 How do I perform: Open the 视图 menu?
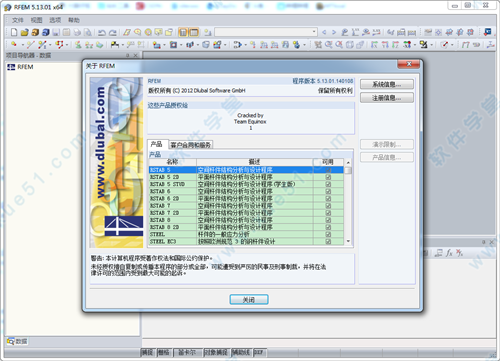[x=36, y=20]
